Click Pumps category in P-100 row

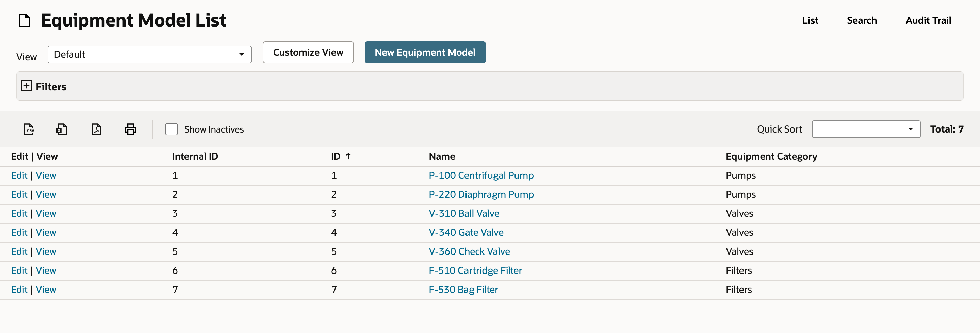[740, 175]
